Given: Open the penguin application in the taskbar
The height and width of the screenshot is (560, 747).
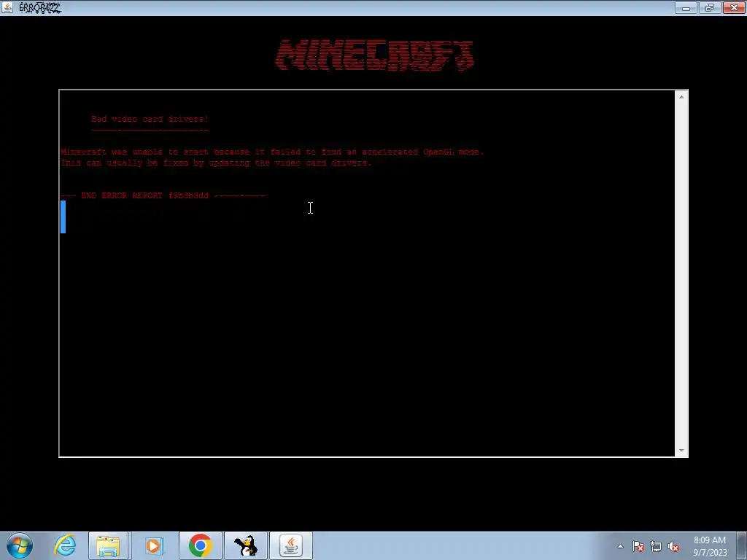Looking at the screenshot, I should click(246, 545).
